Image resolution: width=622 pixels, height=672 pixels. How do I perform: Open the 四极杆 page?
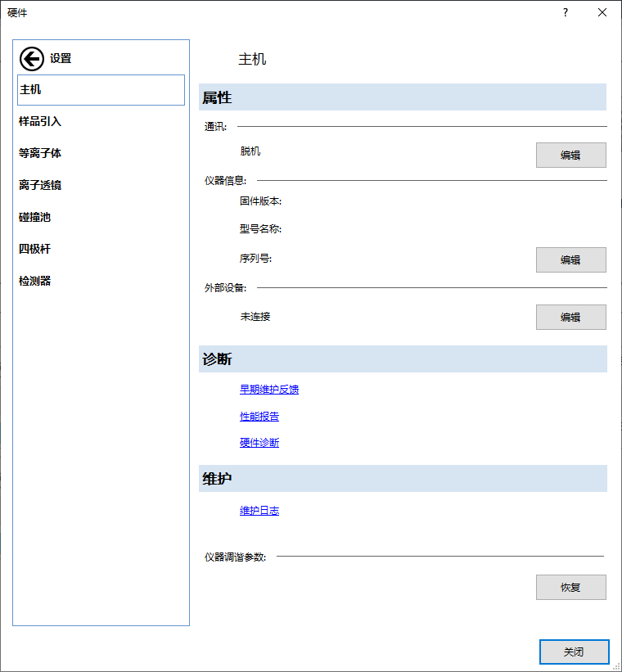pyautogui.click(x=34, y=249)
